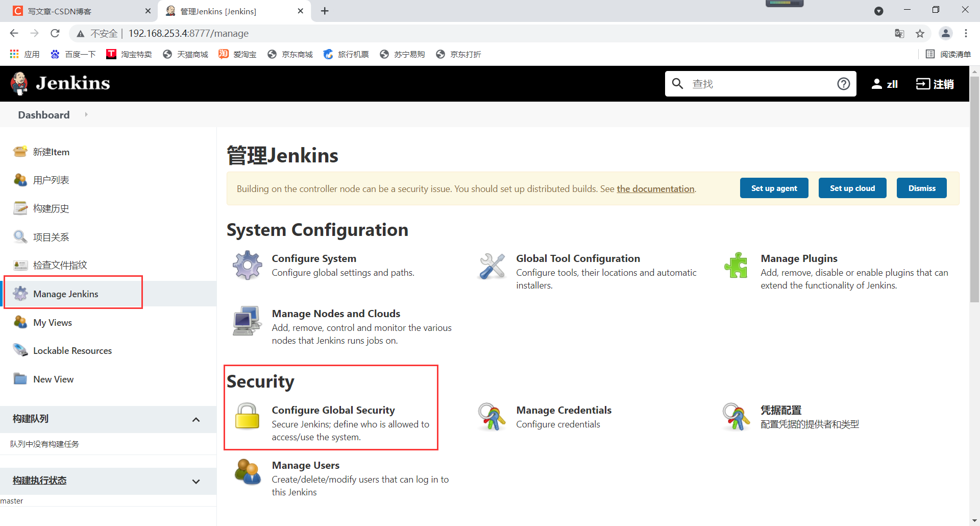Click the page vertical scrollbar
The height and width of the screenshot is (526, 980).
tap(974, 189)
